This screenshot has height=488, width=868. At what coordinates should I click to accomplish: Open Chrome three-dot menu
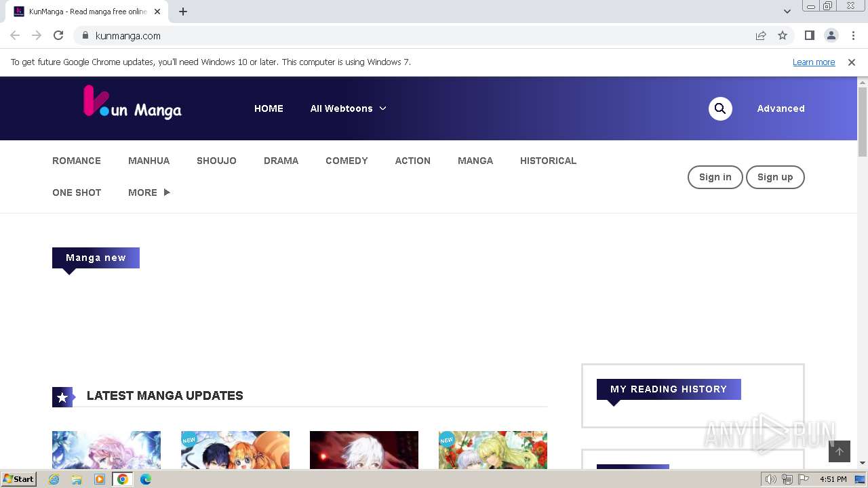tap(853, 35)
